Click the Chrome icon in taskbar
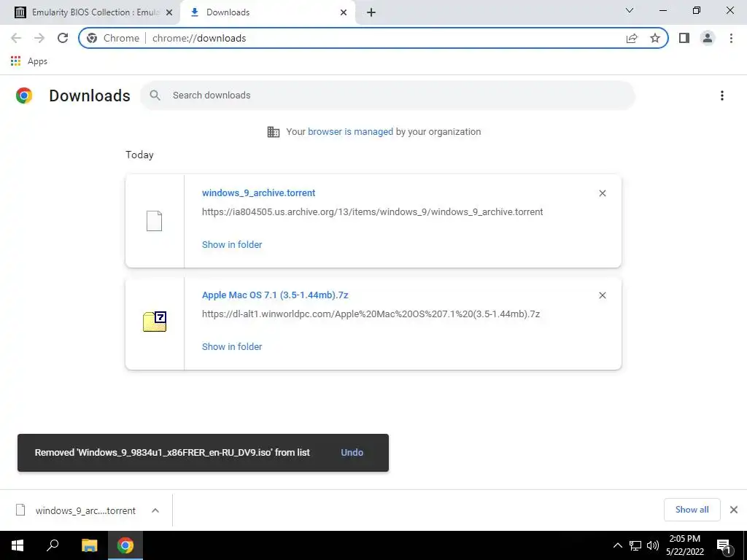 point(125,545)
